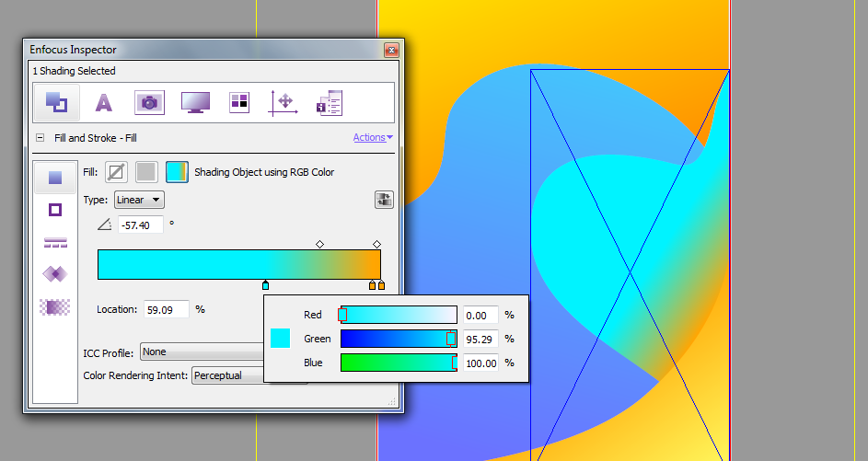Choose the gradient shading fill button
This screenshot has width=868, height=461.
[x=177, y=172]
